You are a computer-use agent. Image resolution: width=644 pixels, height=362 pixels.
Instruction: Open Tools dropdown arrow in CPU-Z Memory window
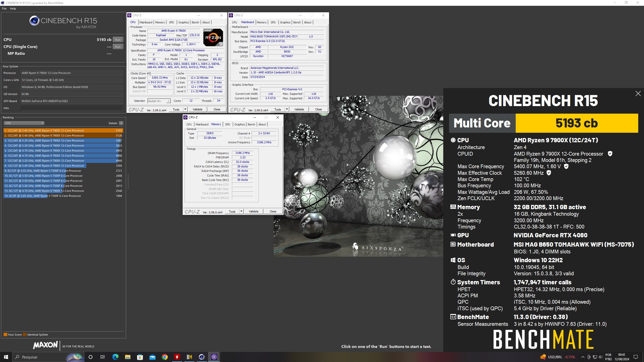(241, 211)
